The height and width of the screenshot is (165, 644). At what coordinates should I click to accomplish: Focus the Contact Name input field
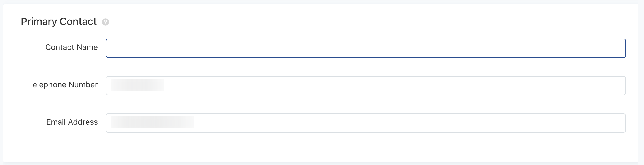(366, 48)
